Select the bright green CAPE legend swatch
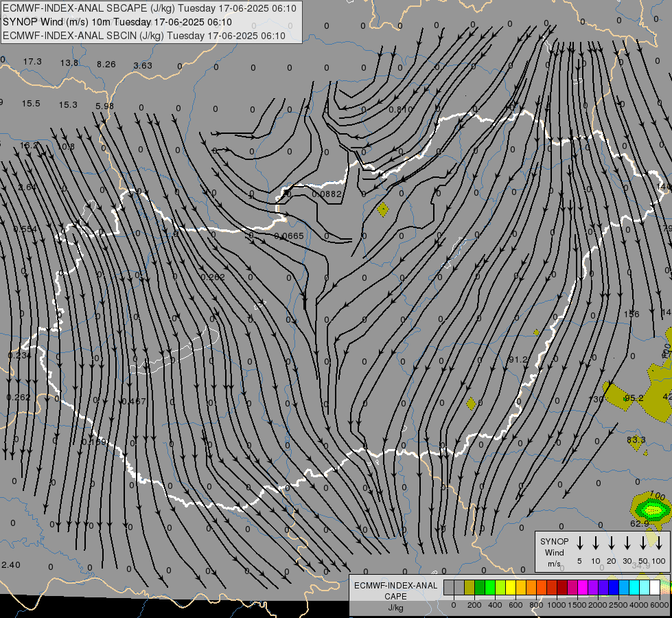The height and width of the screenshot is (618, 672). 490,587
